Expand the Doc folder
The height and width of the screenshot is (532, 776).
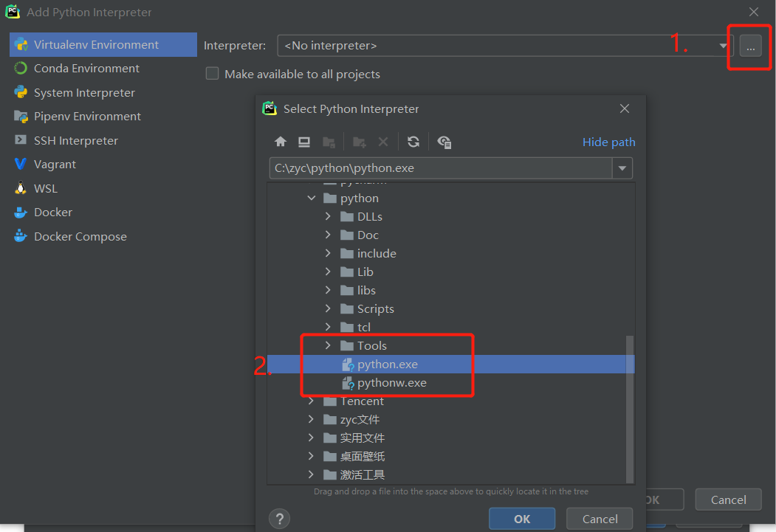click(328, 235)
